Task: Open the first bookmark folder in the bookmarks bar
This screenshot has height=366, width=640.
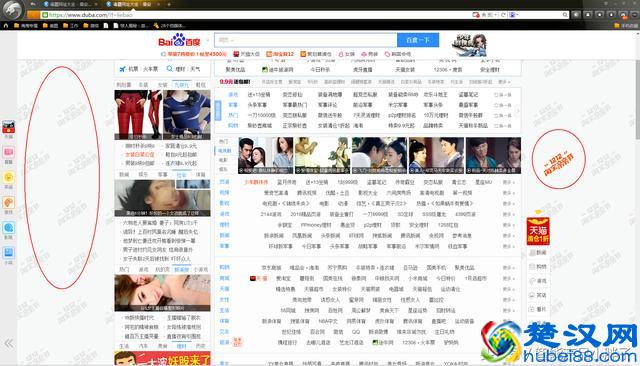Action: point(26,25)
